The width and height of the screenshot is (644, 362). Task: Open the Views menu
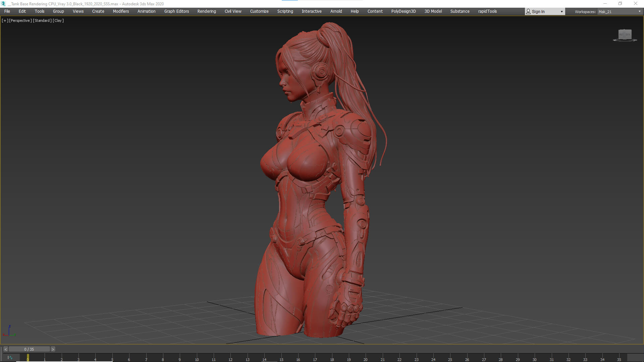(78, 11)
